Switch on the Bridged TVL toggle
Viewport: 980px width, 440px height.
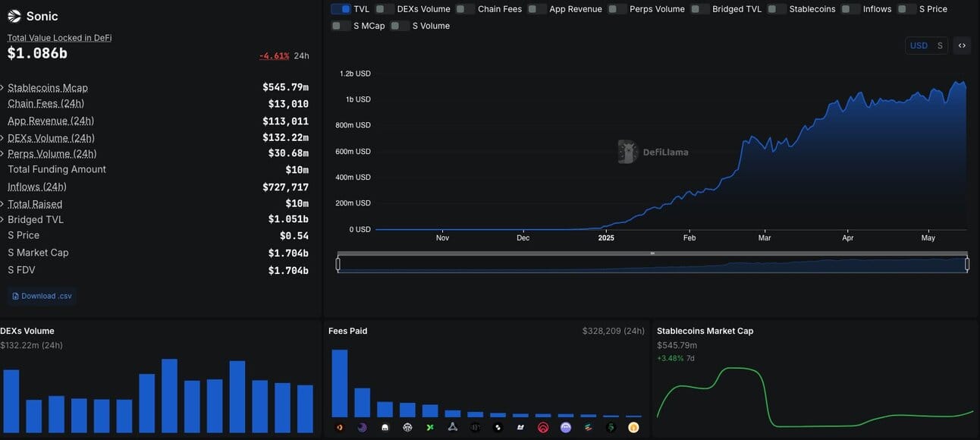(700, 9)
